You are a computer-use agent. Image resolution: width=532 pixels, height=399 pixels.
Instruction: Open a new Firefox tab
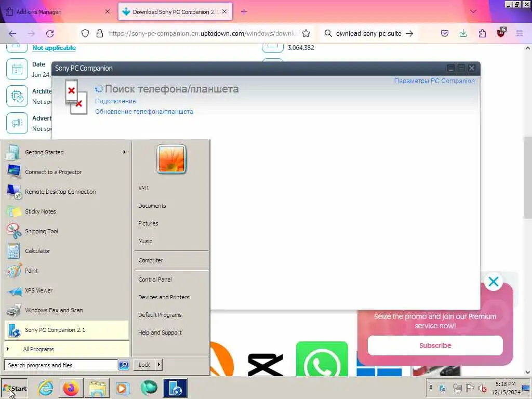click(x=244, y=12)
